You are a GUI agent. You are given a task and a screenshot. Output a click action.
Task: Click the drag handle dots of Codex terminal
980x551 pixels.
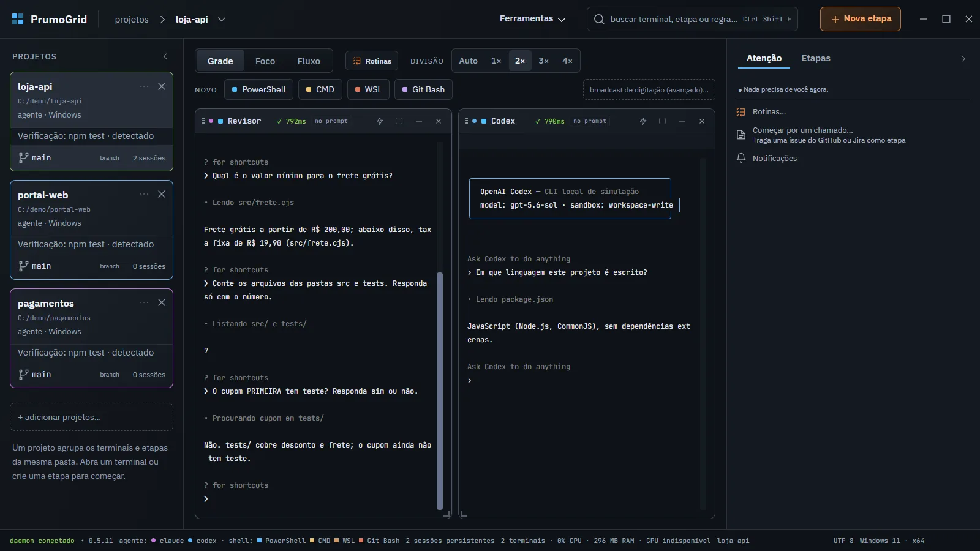coord(467,121)
